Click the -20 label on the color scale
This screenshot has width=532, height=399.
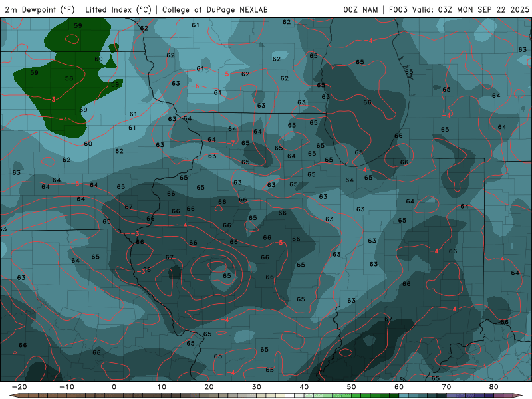(19, 387)
